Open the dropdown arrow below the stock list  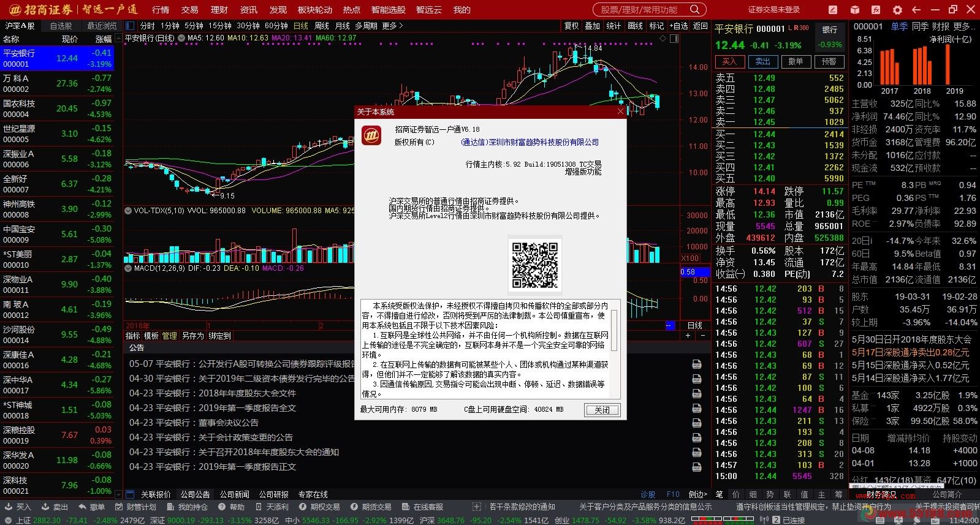pyautogui.click(x=117, y=494)
